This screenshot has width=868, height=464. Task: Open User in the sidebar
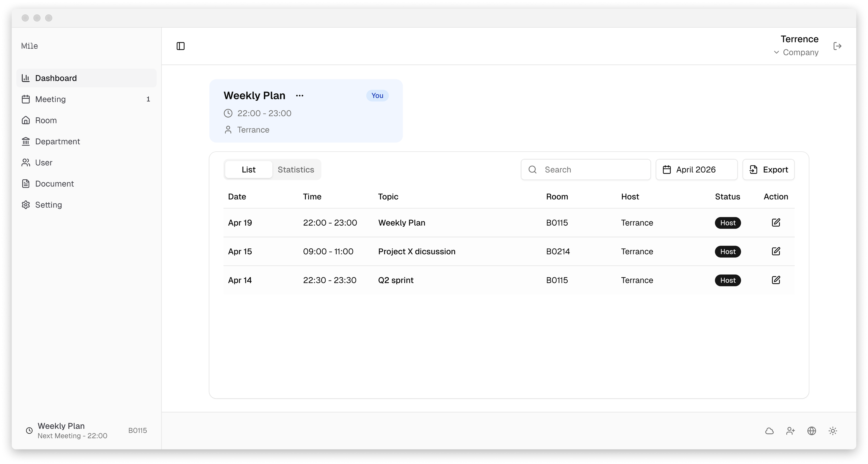pos(87,163)
